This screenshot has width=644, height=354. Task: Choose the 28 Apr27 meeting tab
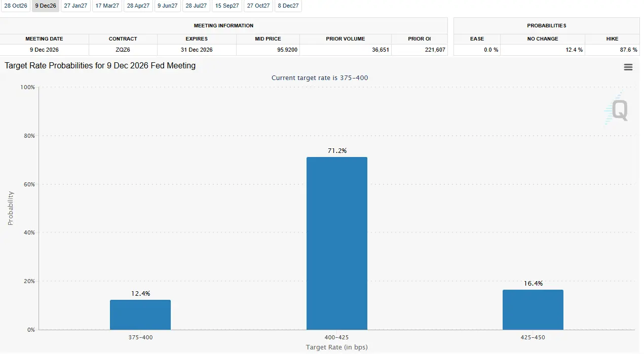(138, 6)
